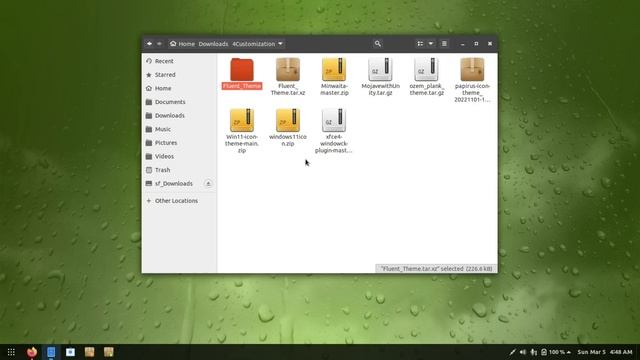
Task: Select the Fluent_Theme.tar.xz archive icon
Action: click(288, 69)
